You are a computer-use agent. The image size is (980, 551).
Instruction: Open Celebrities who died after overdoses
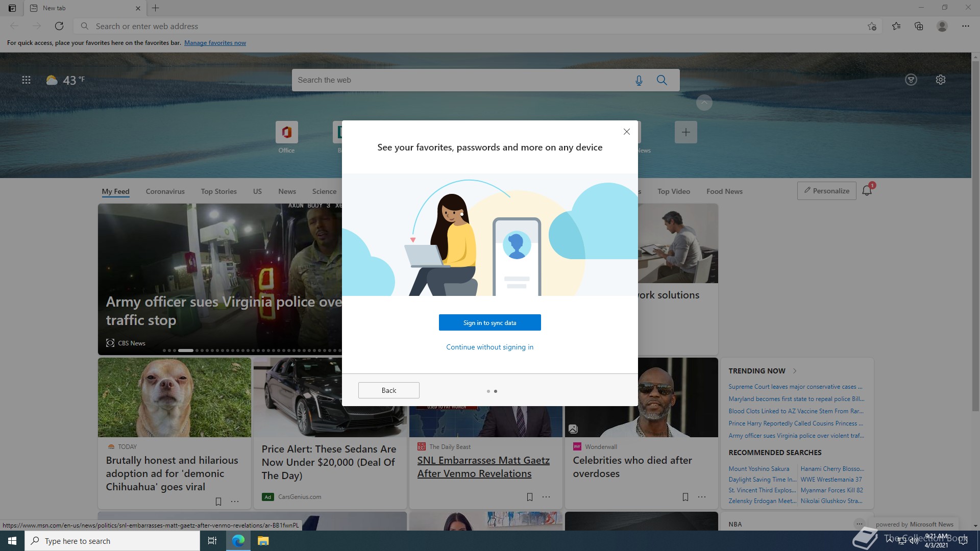[632, 467]
